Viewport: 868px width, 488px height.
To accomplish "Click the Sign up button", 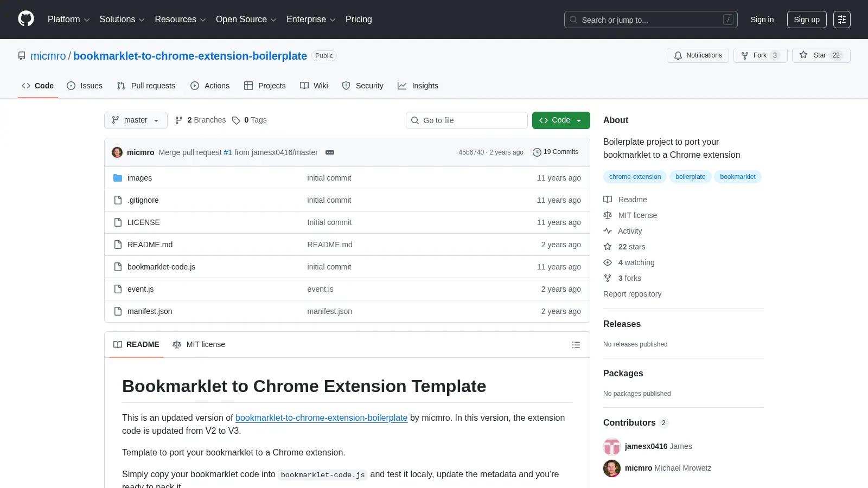I will [807, 20].
